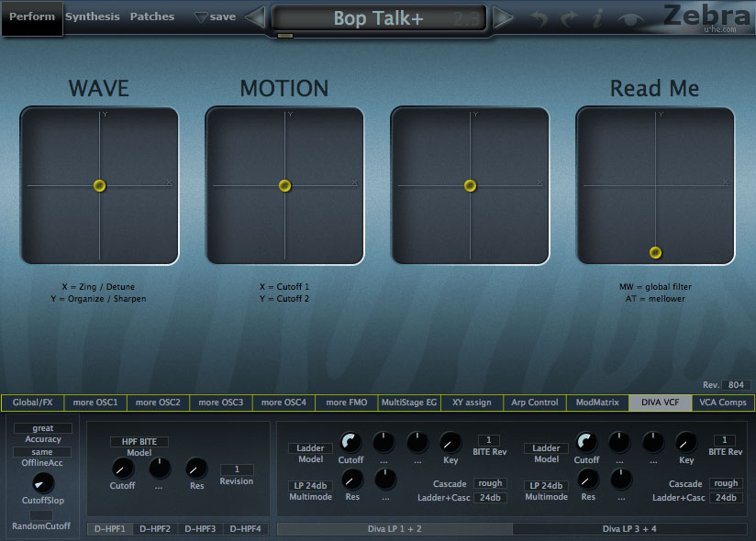The width and height of the screenshot is (756, 541).
Task: Select the D-HPF4 tab
Action: coord(245,528)
